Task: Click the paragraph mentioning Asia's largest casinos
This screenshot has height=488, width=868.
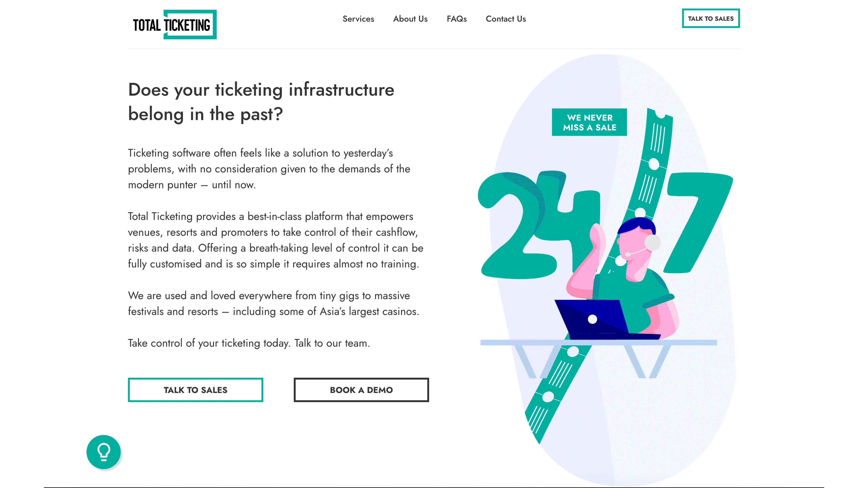Action: (x=273, y=303)
